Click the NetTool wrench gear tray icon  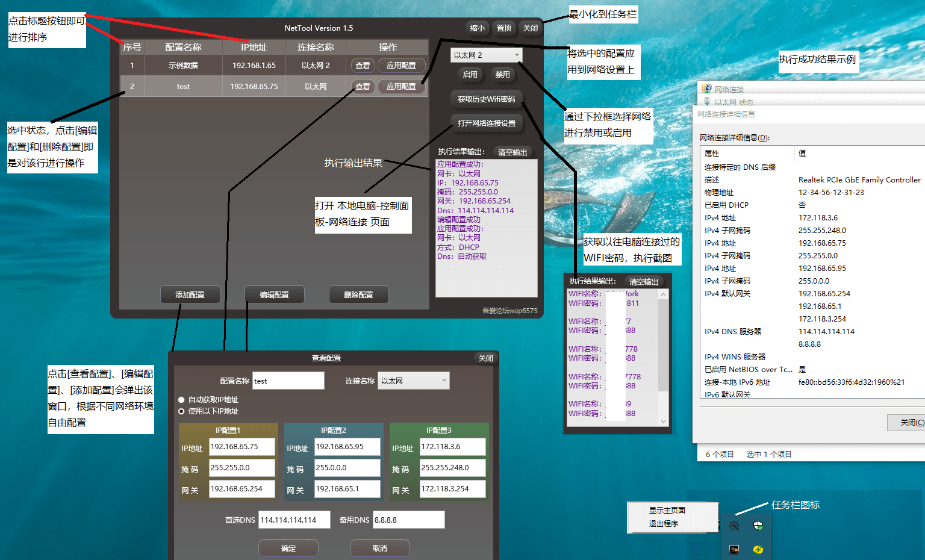(733, 526)
